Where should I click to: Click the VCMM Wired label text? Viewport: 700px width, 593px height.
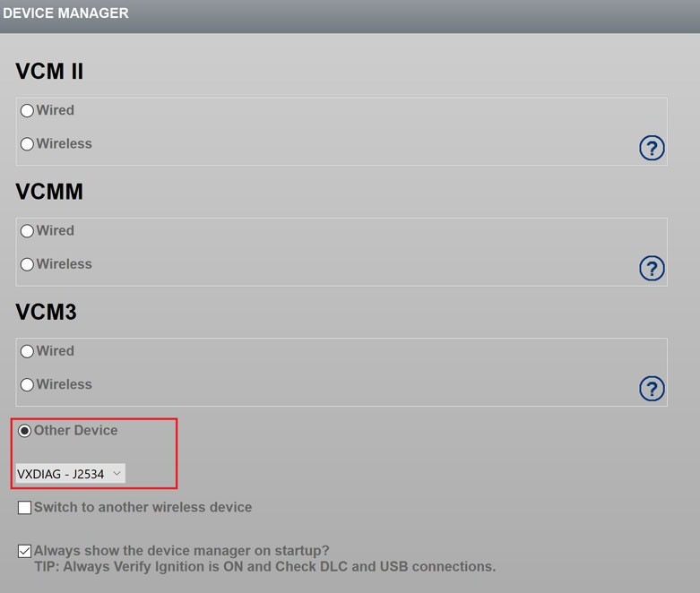[56, 230]
